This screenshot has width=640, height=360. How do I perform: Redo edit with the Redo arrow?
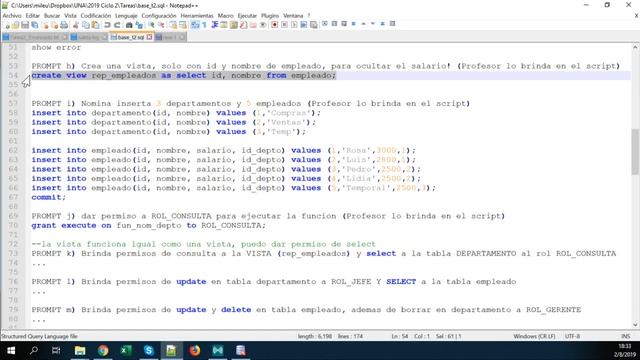(x=117, y=25)
